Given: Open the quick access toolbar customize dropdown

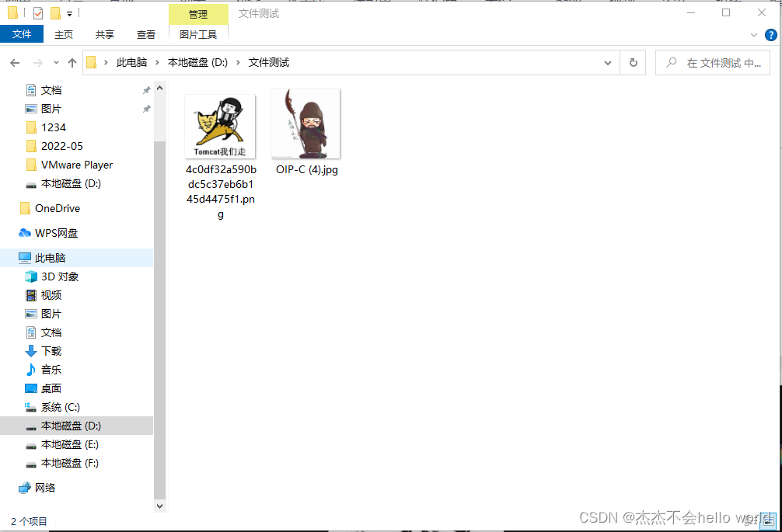Looking at the screenshot, I should pos(69,13).
